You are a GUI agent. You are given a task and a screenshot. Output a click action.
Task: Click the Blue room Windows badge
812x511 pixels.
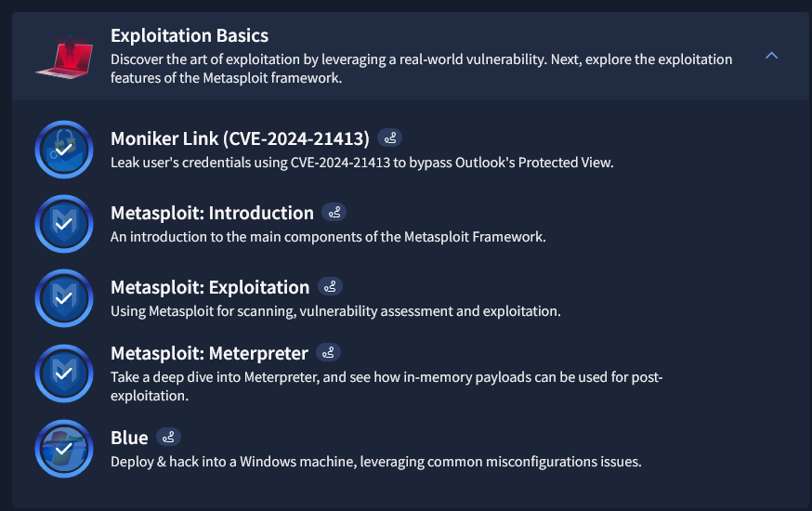tap(64, 449)
